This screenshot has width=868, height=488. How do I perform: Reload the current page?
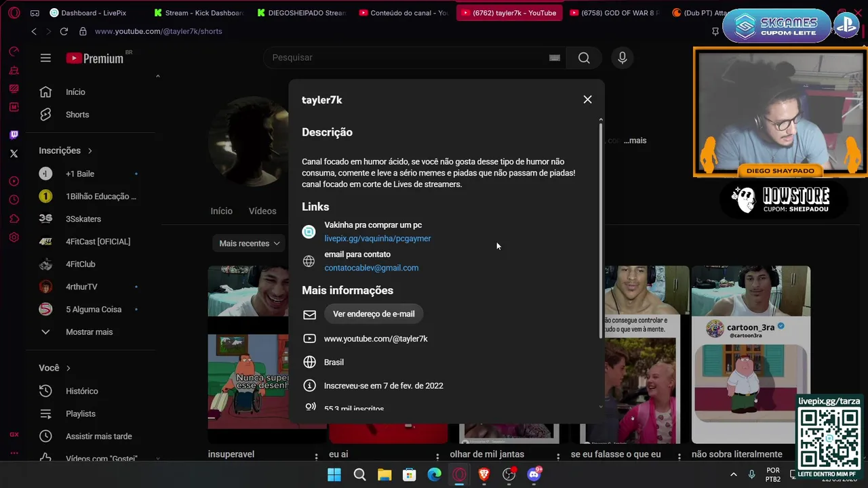pyautogui.click(x=64, y=31)
